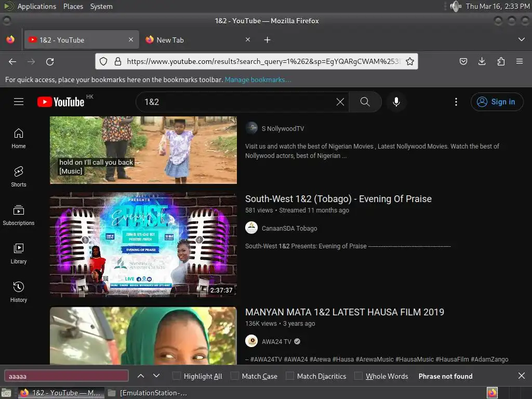This screenshot has height=399, width=532.
Task: Save page to Pocket
Action: (463, 61)
